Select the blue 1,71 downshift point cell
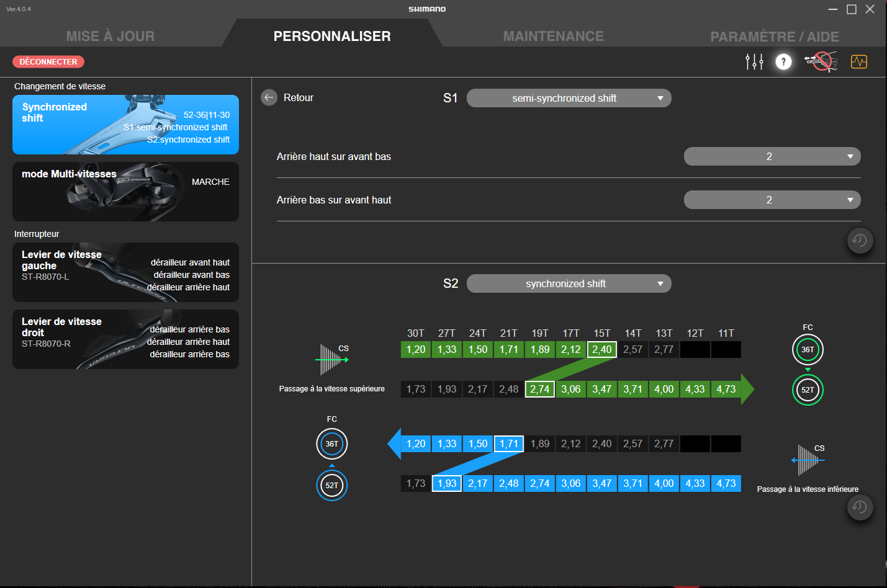This screenshot has width=887, height=588. 508,444
